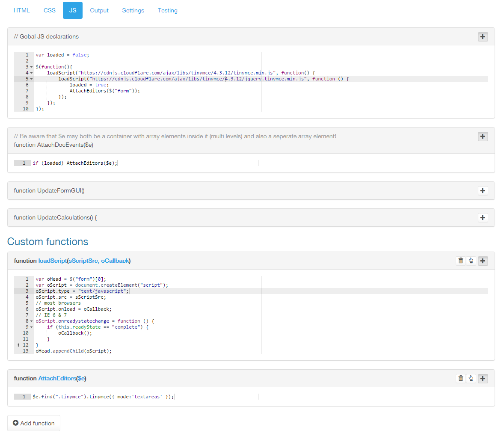
Task: Click the 'loaded = true;' code line
Action: point(89,85)
